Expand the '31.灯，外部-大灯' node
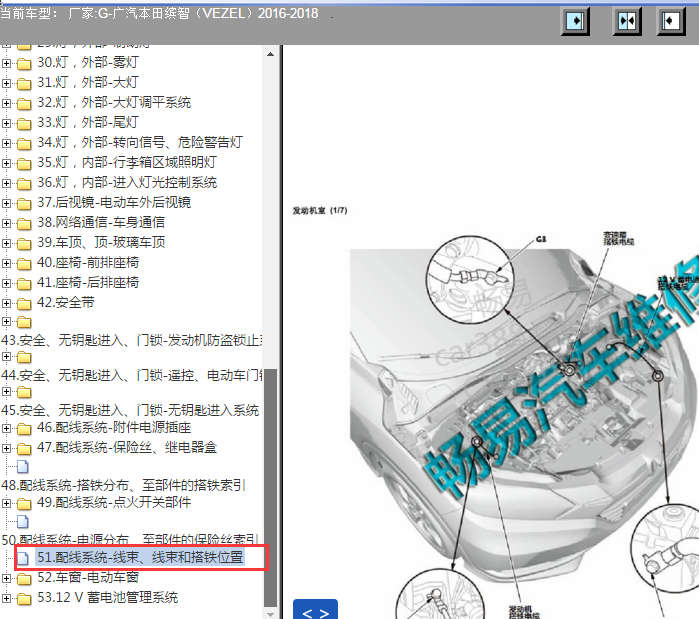This screenshot has height=619, width=699. click(6, 83)
